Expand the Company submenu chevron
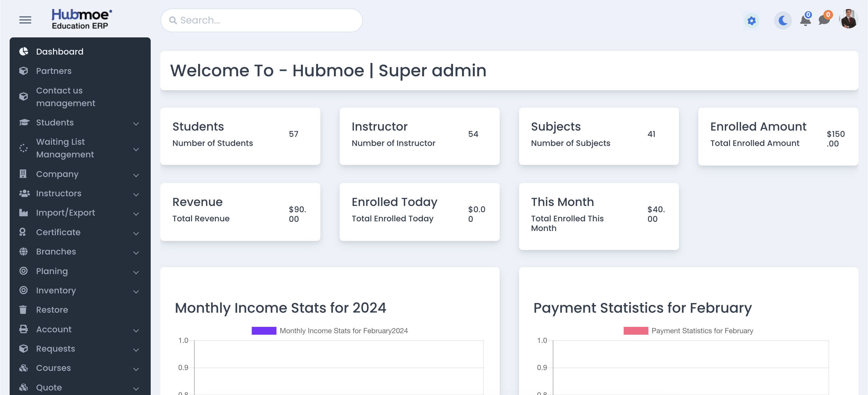 [x=136, y=175]
